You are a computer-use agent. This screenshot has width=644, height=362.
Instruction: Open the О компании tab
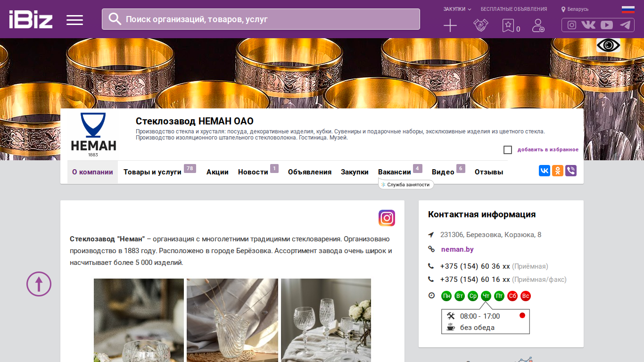click(92, 172)
